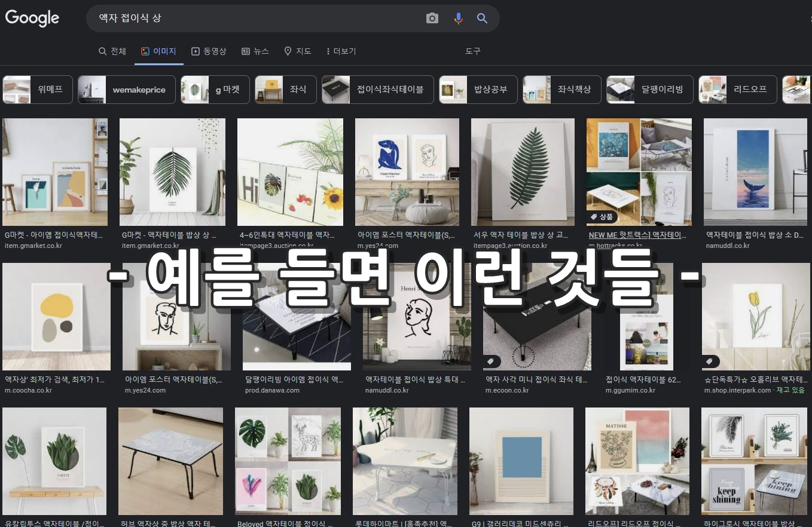Filter by the wemakeprice chip
Image resolution: width=812 pixels, height=527 pixels.
127,90
